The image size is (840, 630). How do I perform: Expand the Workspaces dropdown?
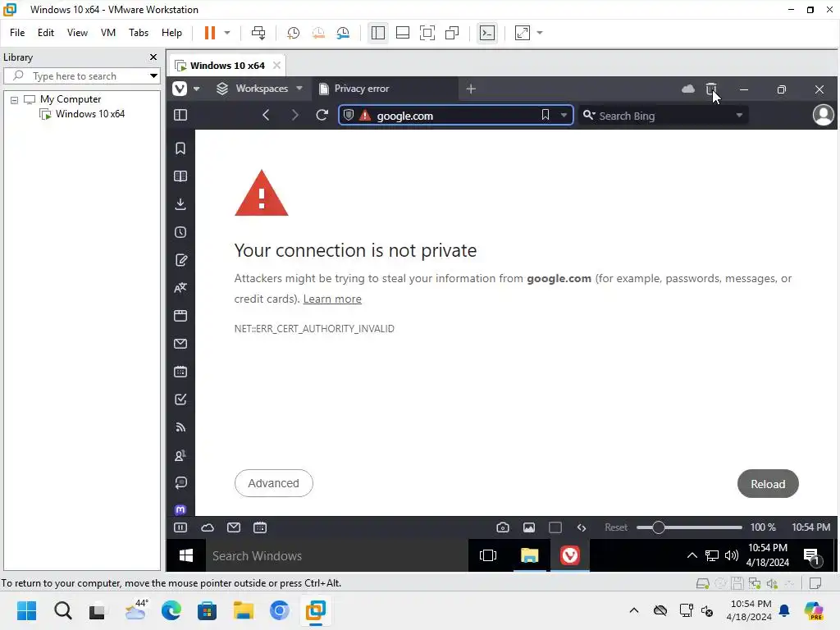pos(299,89)
